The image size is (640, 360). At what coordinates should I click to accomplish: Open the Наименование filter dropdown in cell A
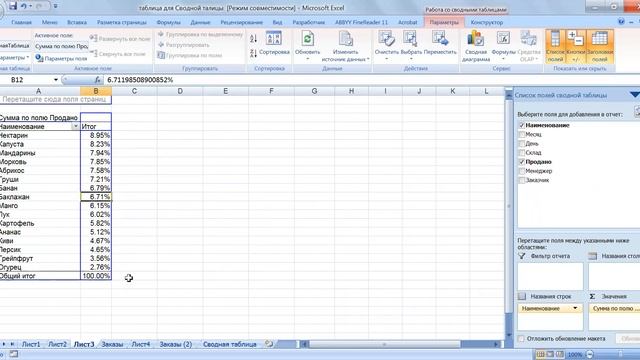click(x=75, y=127)
